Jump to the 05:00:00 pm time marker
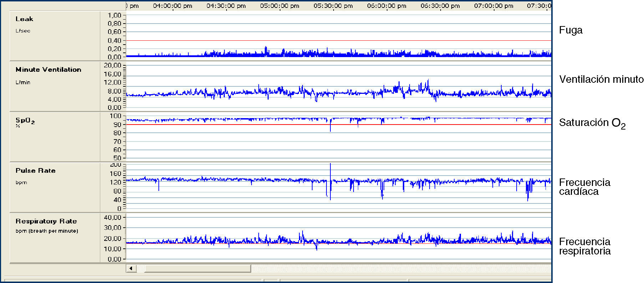Screen dimensions: 644x283 pos(280,6)
